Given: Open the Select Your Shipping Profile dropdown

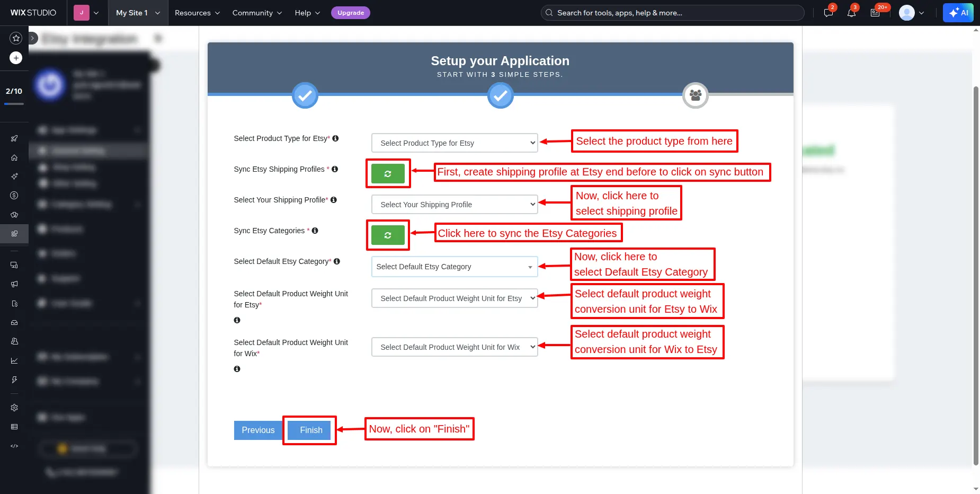Looking at the screenshot, I should [455, 205].
